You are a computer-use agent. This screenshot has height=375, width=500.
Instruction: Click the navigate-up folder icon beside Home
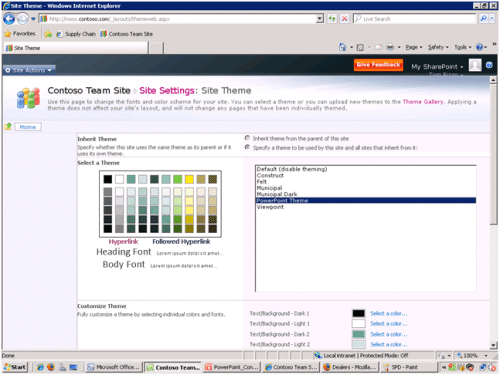click(x=8, y=126)
